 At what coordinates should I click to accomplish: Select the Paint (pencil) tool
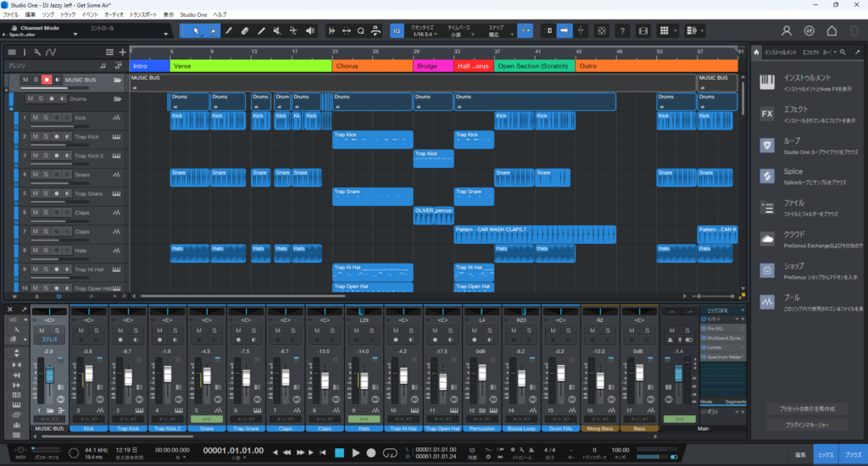click(260, 31)
